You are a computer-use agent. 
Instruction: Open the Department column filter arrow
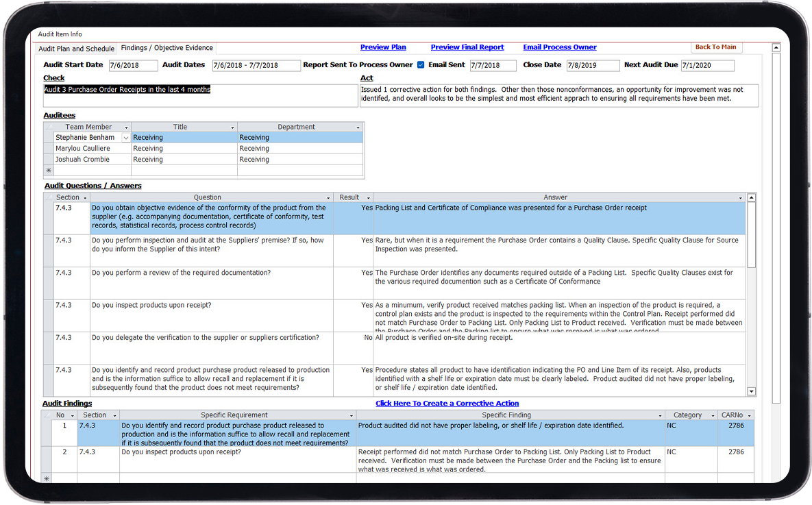point(358,127)
